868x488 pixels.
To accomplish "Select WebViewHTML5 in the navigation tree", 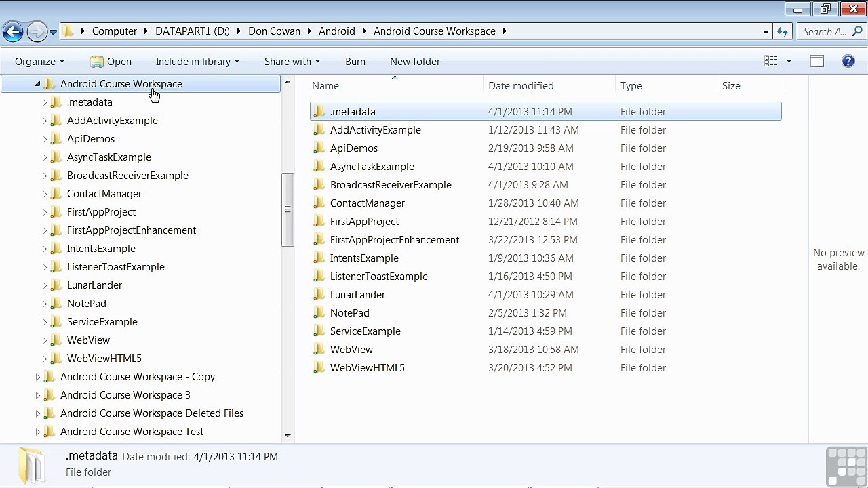I will tap(104, 359).
